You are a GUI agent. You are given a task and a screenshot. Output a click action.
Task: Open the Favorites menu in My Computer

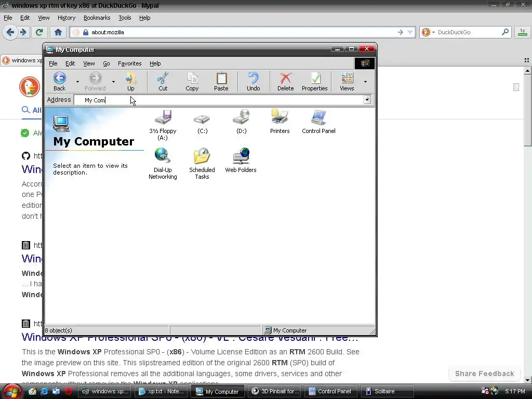click(129, 63)
